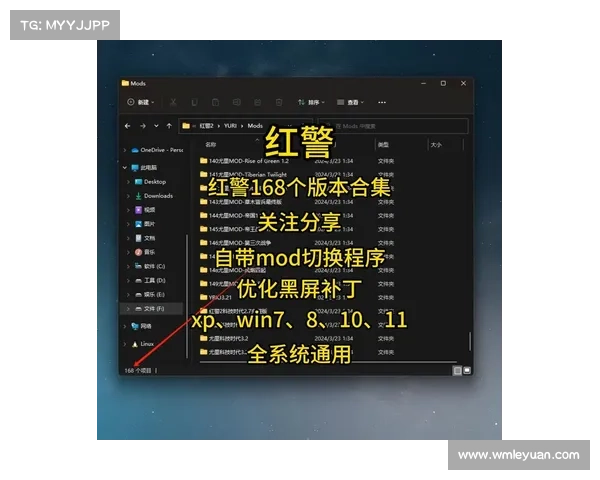Click the Paste clipboard icon in toolbar
Image resolution: width=600 pixels, height=480 pixels.
pos(215,102)
